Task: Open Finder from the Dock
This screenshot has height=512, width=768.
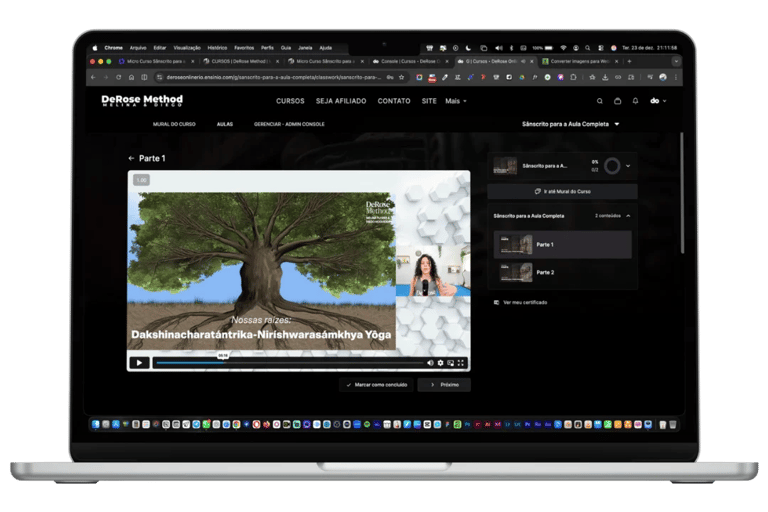Action: point(96,425)
